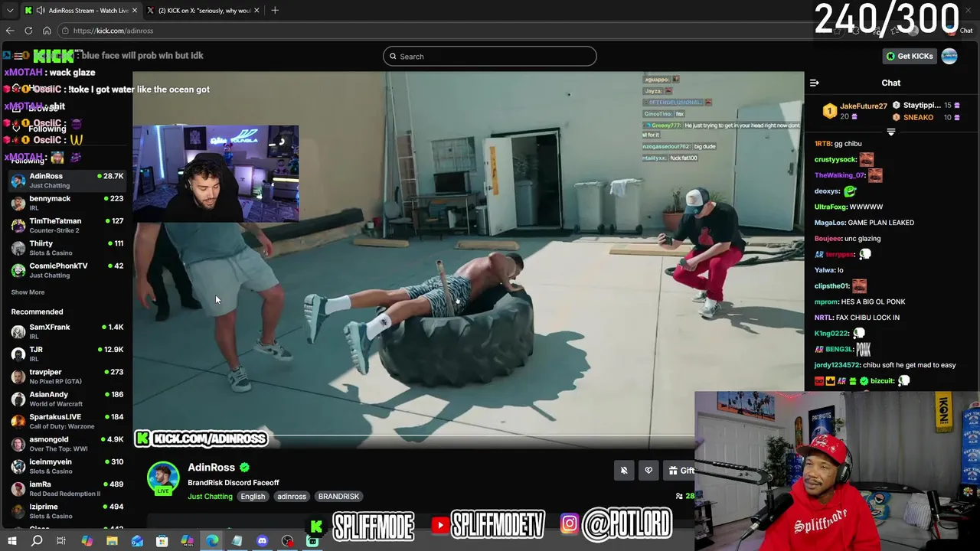Open CosmicPhonkTV channel in sidebar
Screen dimensions: 980x551
(x=67, y=269)
